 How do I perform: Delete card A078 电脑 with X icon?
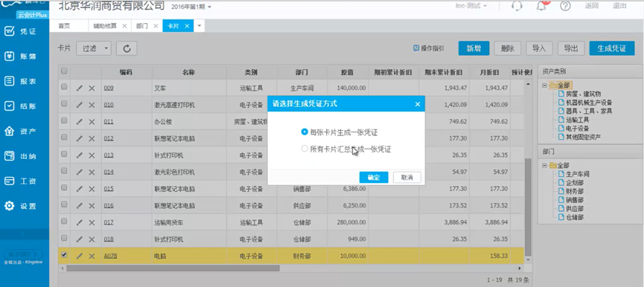(92, 257)
